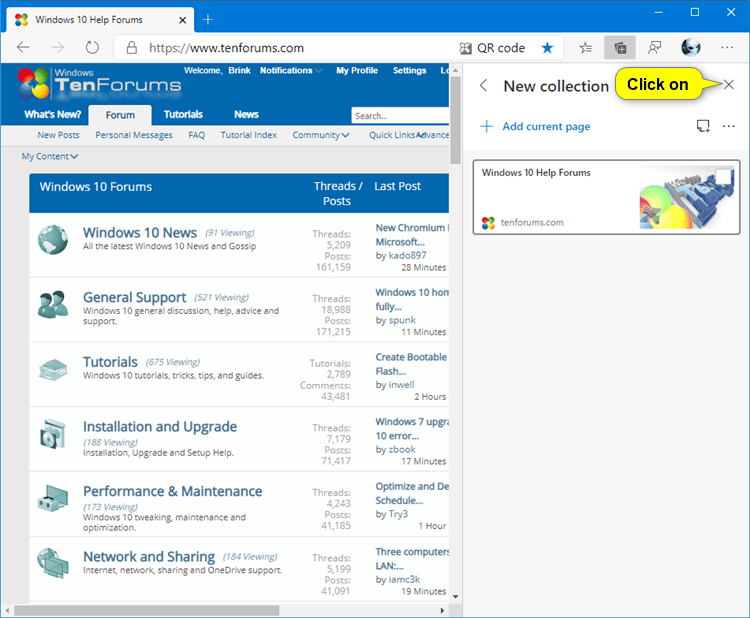Screen dimensions: 750x618
Task: Click the Performance & Maintenance icon
Action: [53, 498]
